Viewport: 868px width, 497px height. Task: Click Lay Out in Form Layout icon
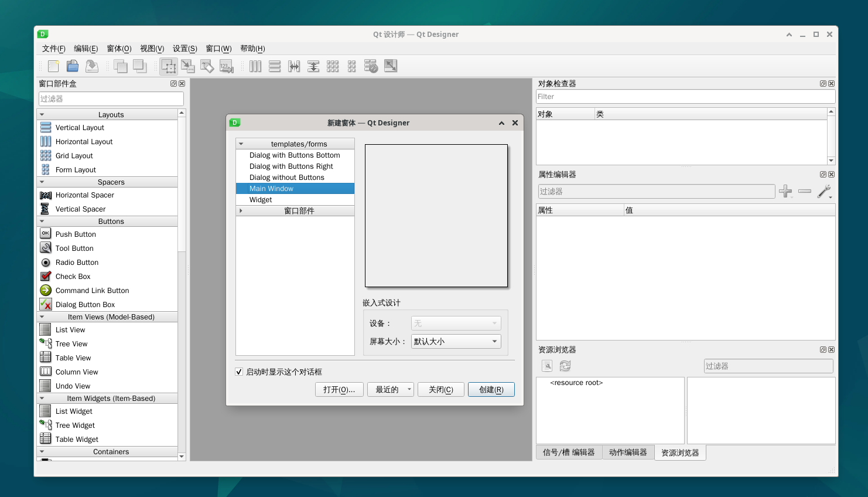tap(352, 66)
